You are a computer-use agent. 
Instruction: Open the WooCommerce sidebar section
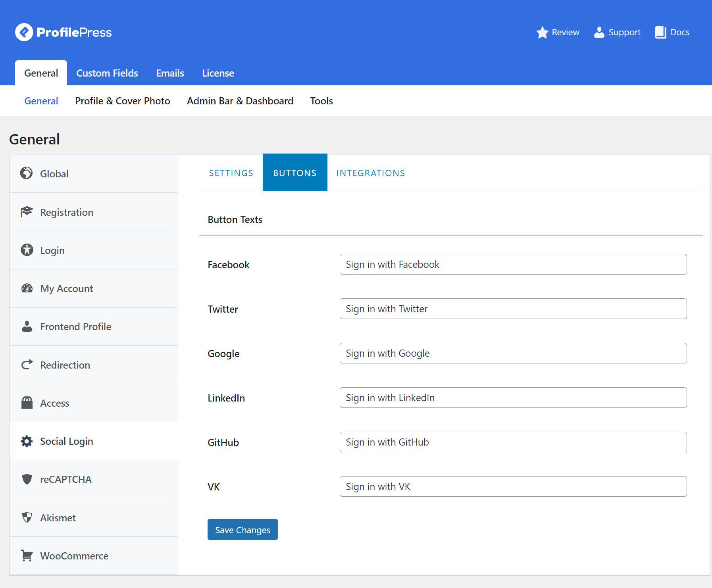94,556
